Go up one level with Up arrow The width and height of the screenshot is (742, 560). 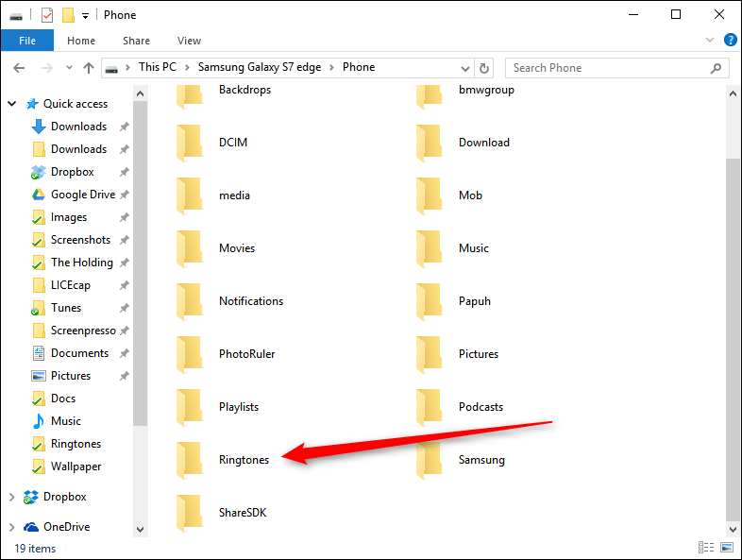pyautogui.click(x=89, y=68)
